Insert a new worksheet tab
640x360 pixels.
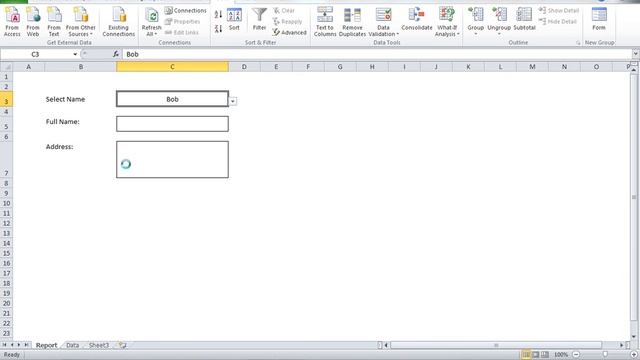coord(122,345)
